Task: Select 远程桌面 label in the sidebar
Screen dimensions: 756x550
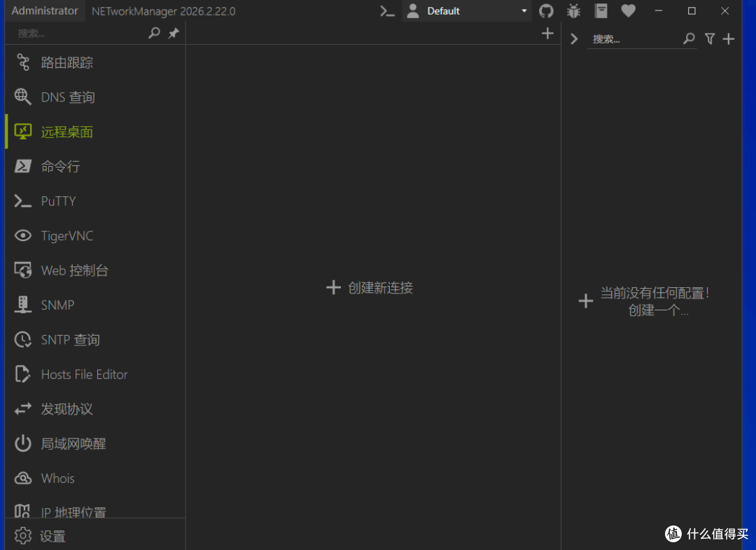Action: [x=66, y=132]
